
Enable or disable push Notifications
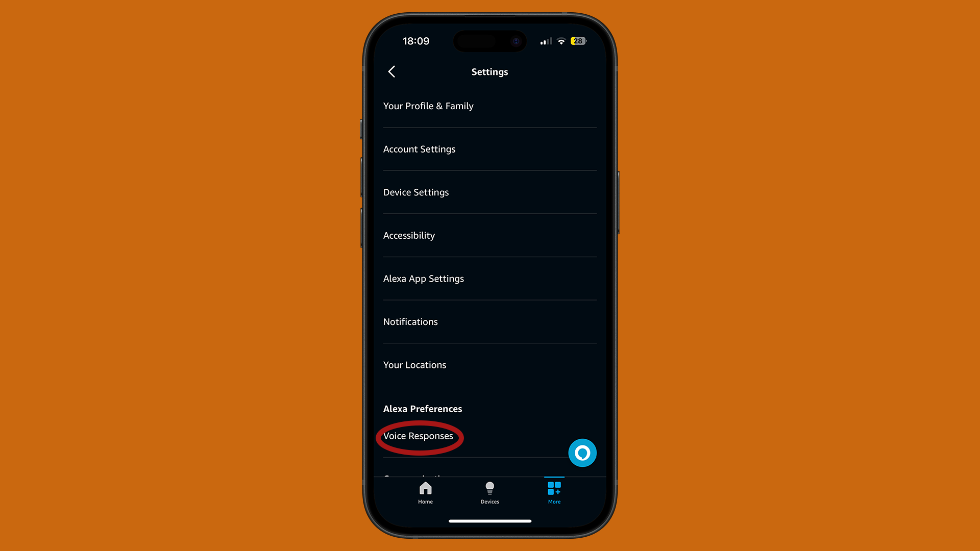coord(410,321)
